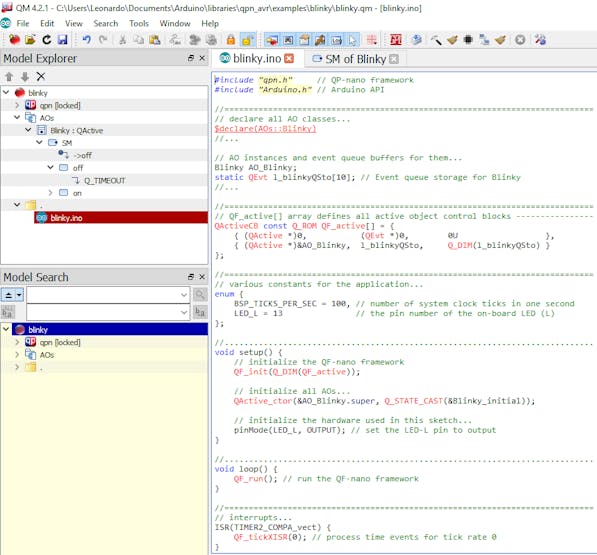Toggle the highlighted unlock icon in the toolbar
This screenshot has width=597, height=555.
click(x=247, y=40)
